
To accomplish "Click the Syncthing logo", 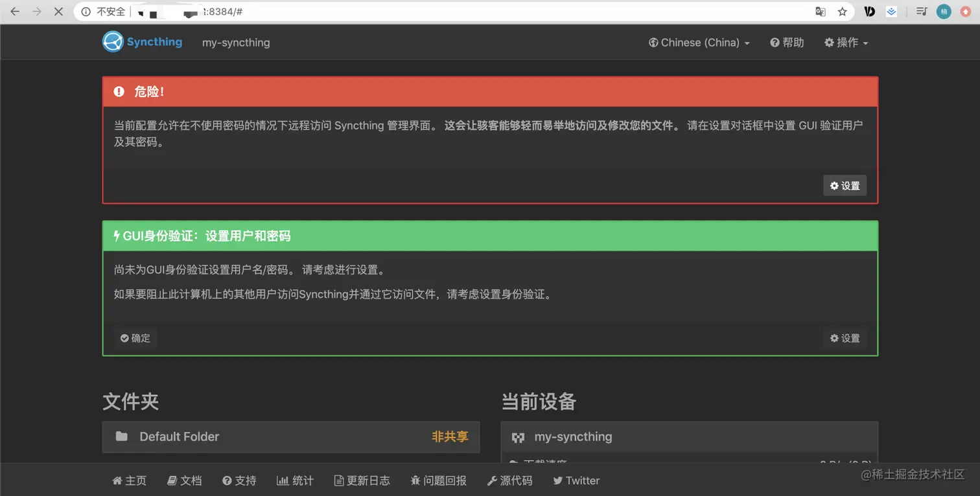I will 142,42.
